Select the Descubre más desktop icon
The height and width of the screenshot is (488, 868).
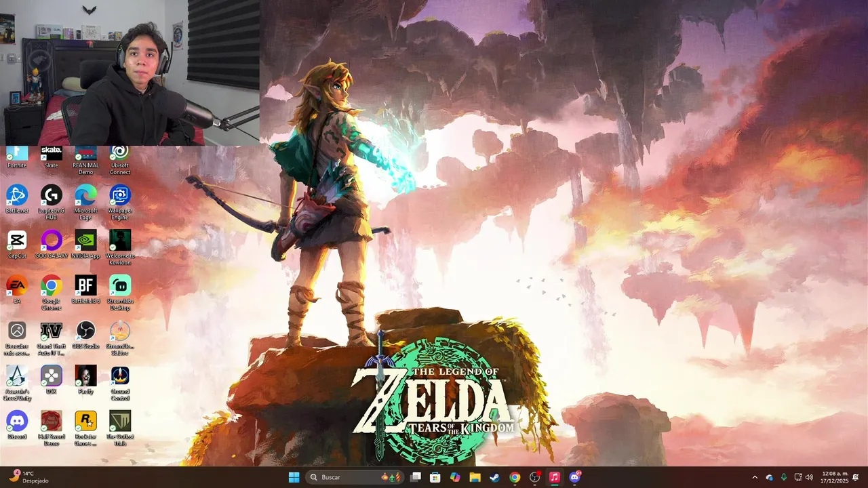(x=17, y=338)
